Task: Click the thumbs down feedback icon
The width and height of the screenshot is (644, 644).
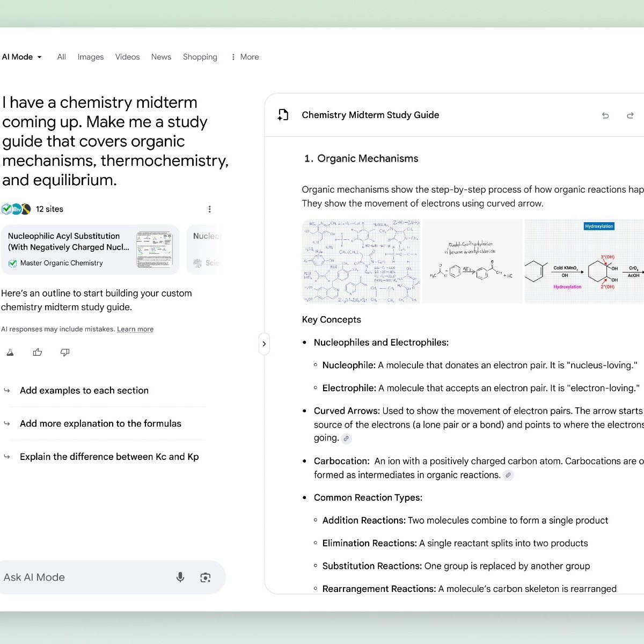Action: pos(65,353)
